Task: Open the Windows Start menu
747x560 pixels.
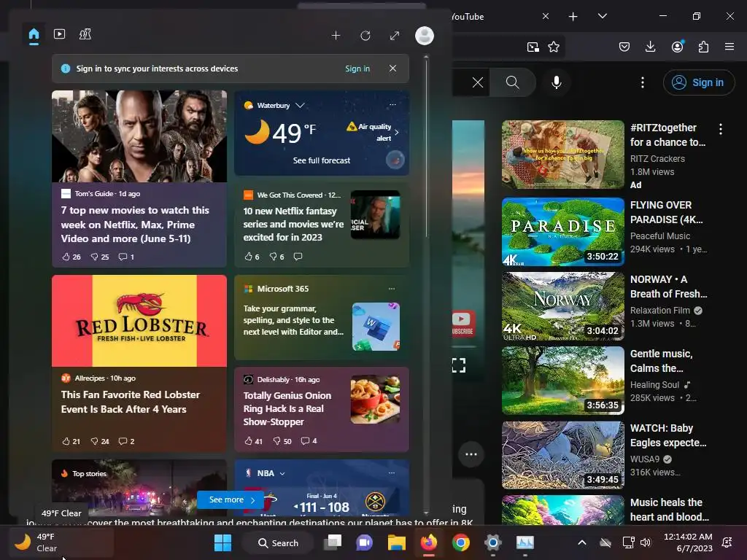Action: pos(222,542)
